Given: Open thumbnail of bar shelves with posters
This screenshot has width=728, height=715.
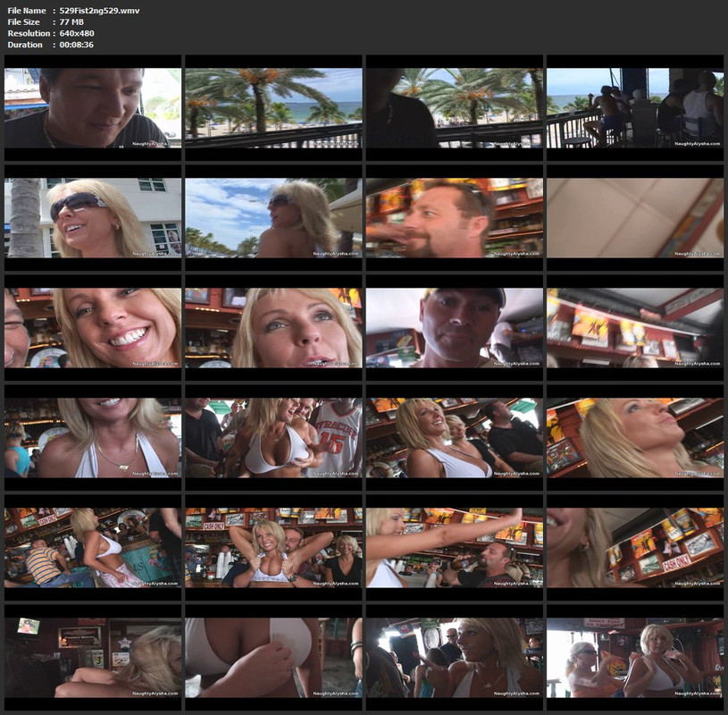Looking at the screenshot, I should click(x=635, y=328).
